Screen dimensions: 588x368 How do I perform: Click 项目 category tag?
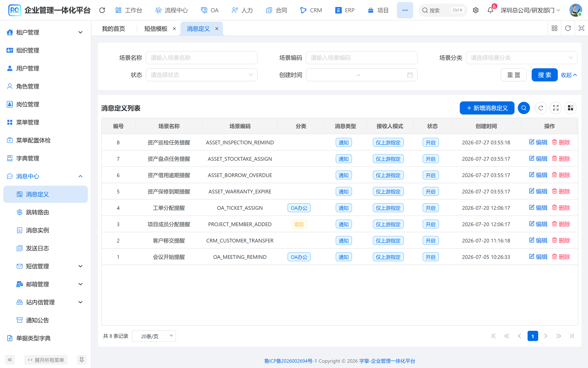coord(299,224)
